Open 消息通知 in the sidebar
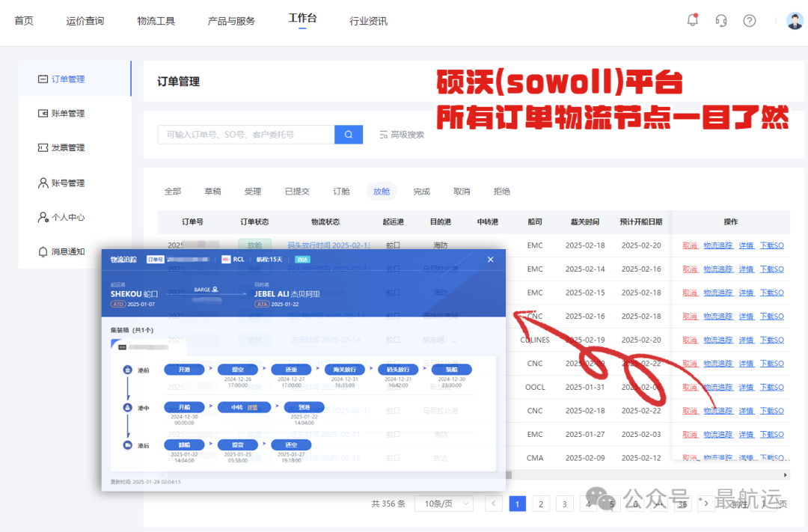This screenshot has height=532, width=808. pyautogui.click(x=61, y=251)
